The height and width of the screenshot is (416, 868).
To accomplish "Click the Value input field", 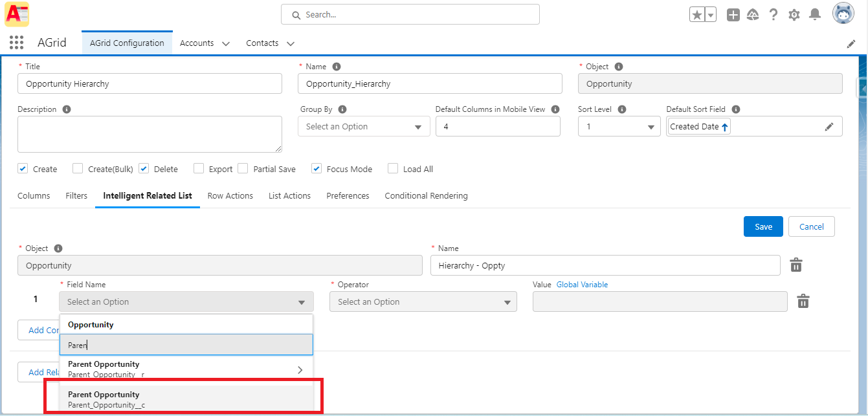I will 660,302.
